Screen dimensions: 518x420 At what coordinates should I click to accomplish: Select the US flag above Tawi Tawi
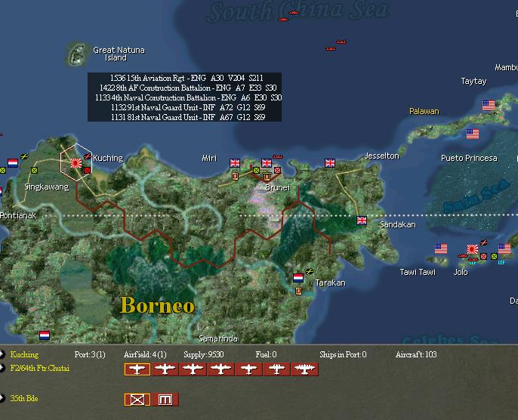441,249
